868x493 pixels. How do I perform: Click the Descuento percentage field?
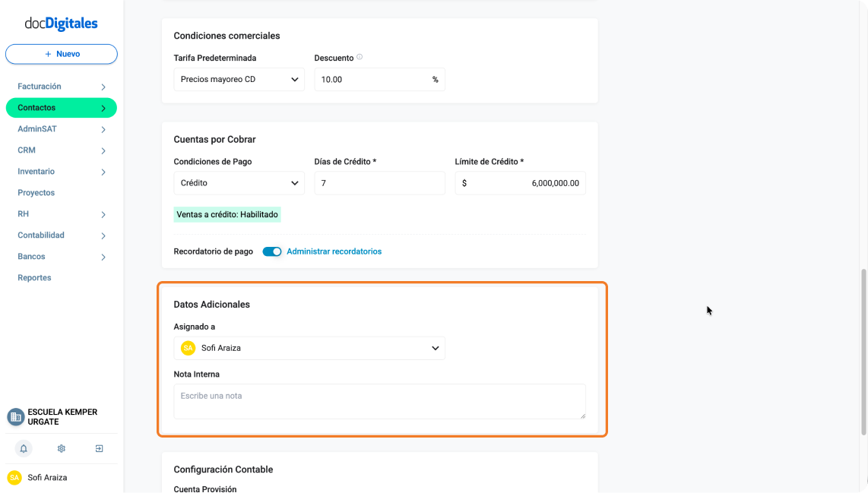[x=380, y=80]
